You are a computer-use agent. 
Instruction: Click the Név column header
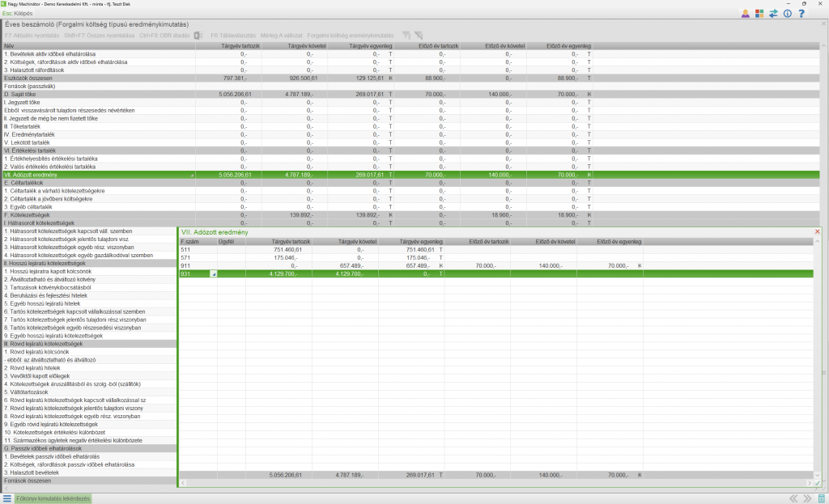click(99, 46)
